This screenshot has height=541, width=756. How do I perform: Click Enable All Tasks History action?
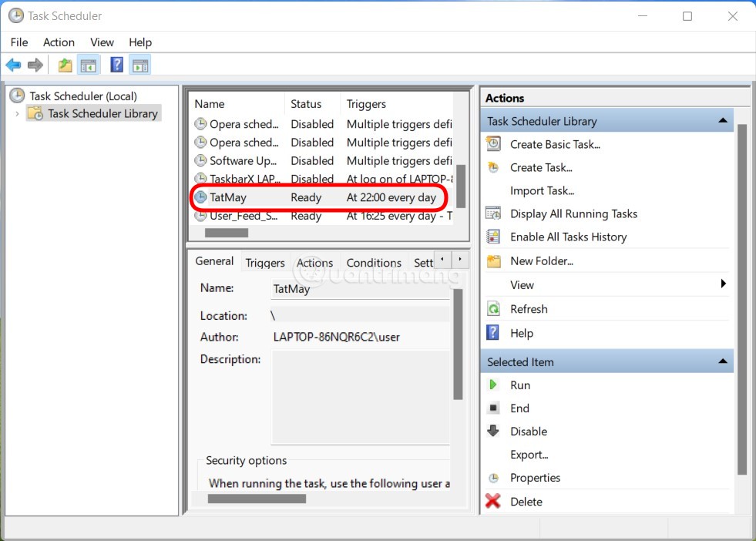click(569, 237)
